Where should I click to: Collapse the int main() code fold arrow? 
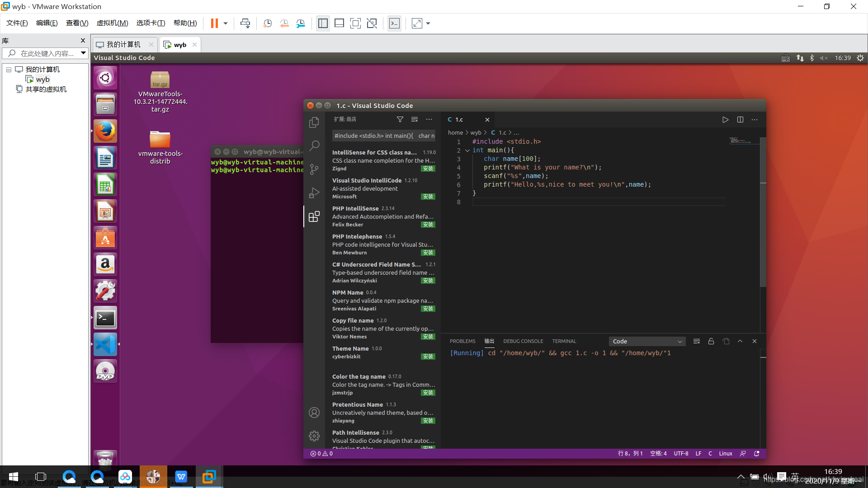coord(467,150)
